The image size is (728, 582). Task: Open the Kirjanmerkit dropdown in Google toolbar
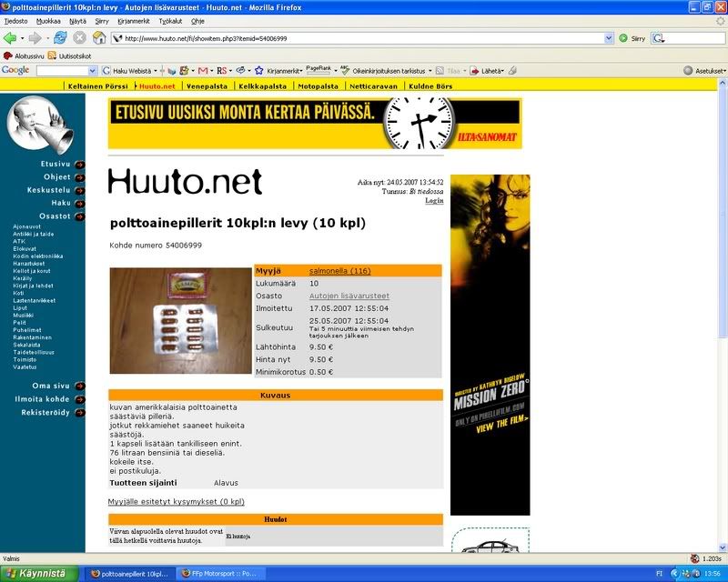pos(302,72)
